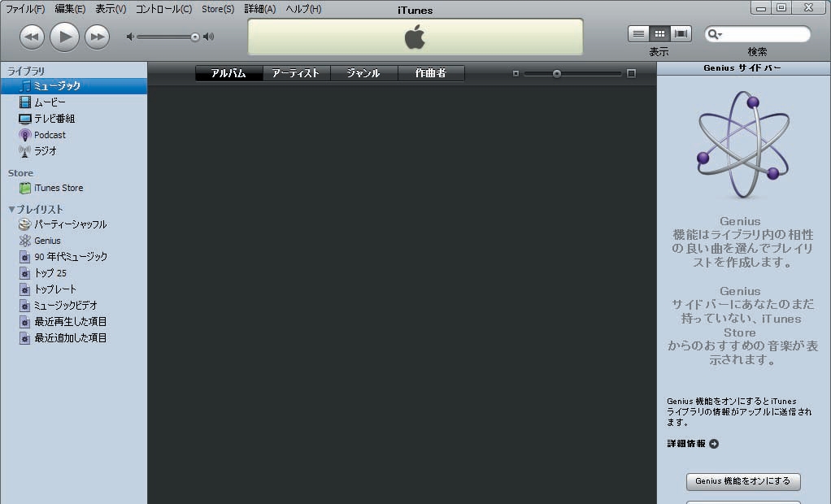Screen dimensions: 831x504
Task: Collapse the プレイリスト section
Action: point(11,210)
